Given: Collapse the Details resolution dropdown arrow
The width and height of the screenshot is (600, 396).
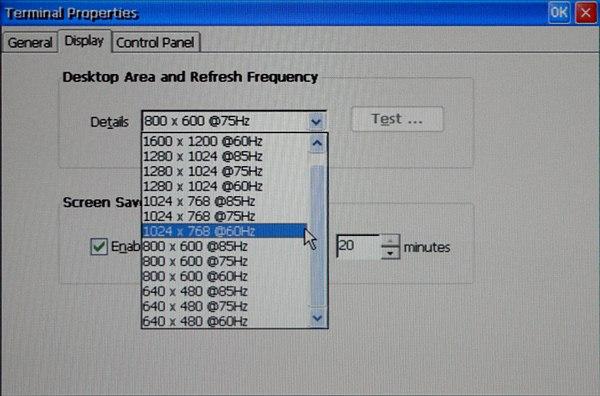Looking at the screenshot, I should (x=316, y=122).
